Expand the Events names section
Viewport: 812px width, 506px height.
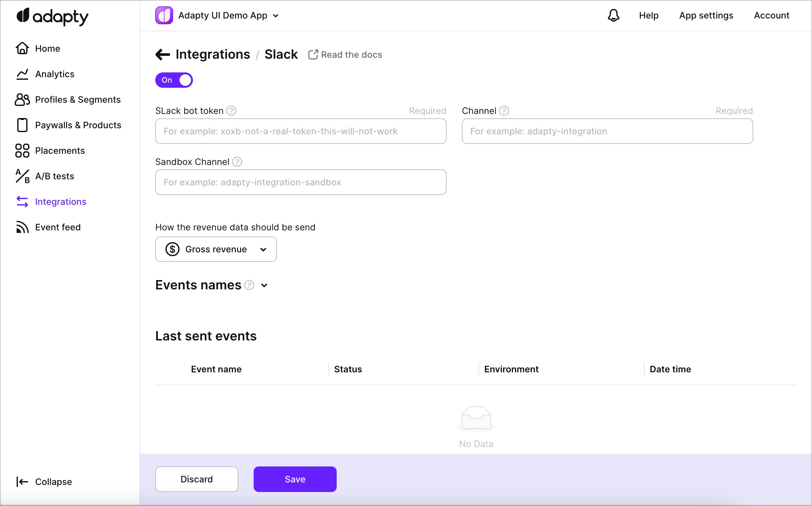(x=264, y=286)
